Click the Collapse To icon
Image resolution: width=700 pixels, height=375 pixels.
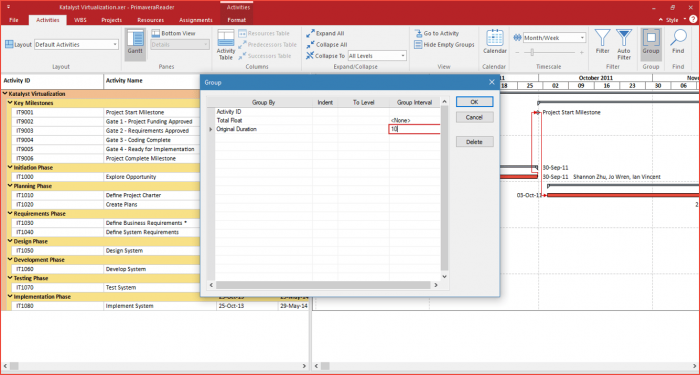pyautogui.click(x=310, y=56)
